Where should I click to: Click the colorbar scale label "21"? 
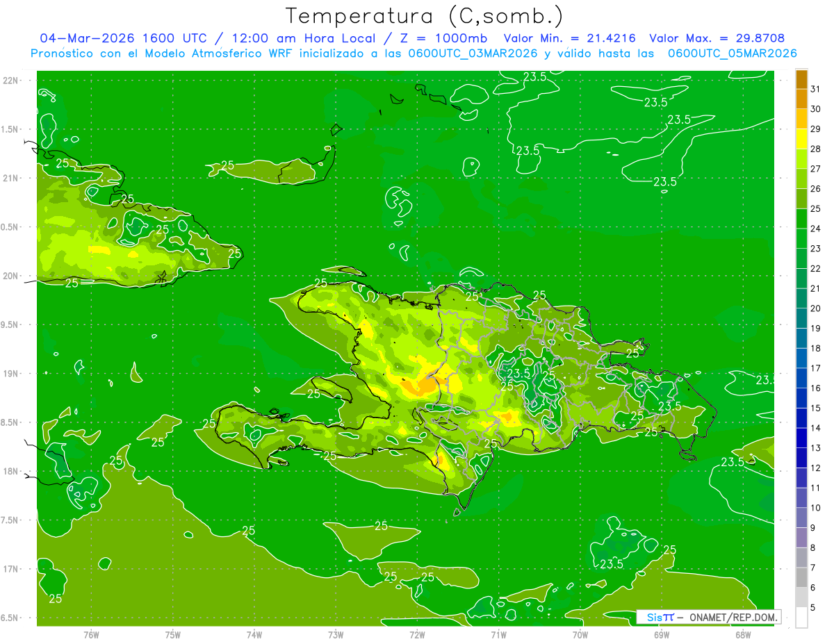[816, 288]
